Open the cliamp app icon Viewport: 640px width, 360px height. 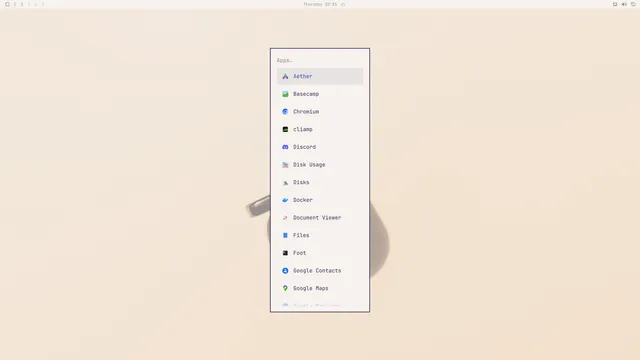[285, 129]
